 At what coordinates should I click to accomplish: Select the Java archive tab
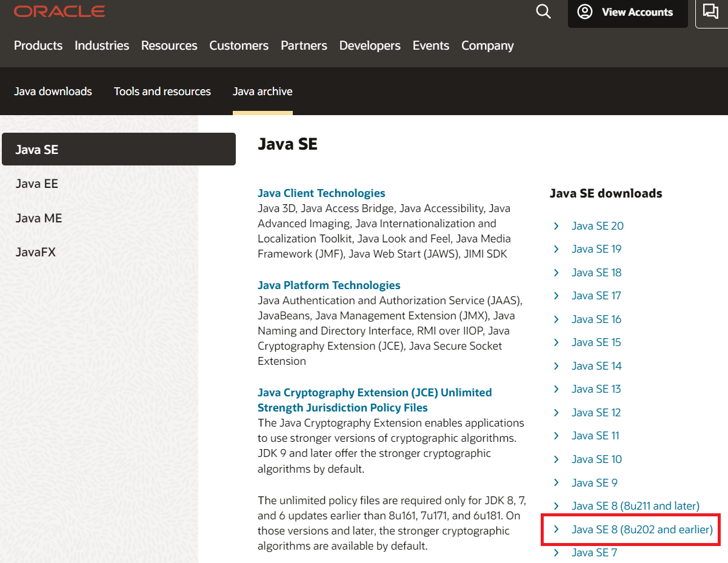pos(262,92)
